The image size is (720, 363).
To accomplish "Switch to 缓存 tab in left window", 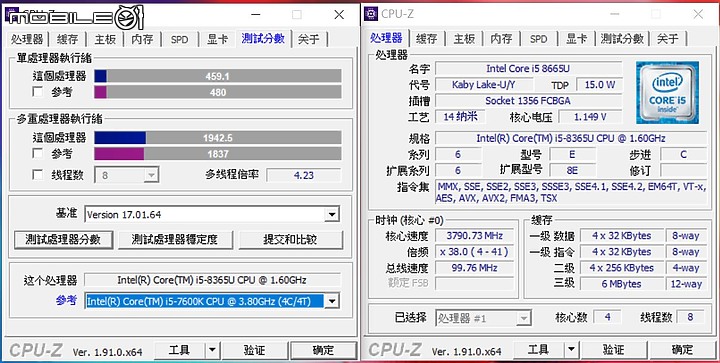I will (x=68, y=39).
